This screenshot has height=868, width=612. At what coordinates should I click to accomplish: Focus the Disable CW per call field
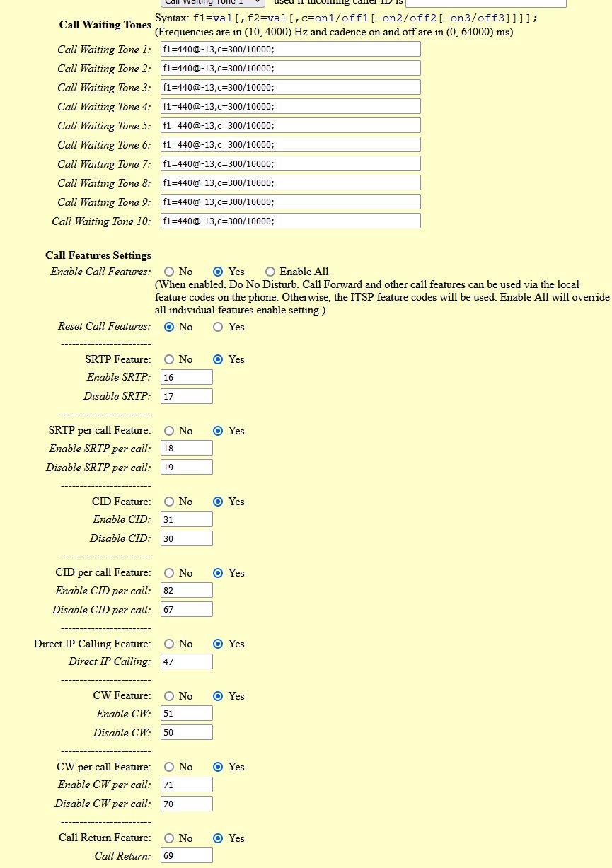187,804
